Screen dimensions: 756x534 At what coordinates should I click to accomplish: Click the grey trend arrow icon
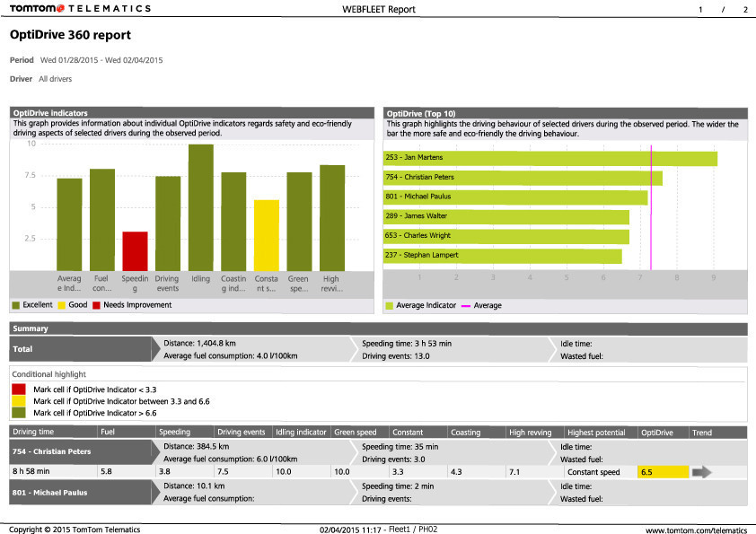pyautogui.click(x=703, y=471)
